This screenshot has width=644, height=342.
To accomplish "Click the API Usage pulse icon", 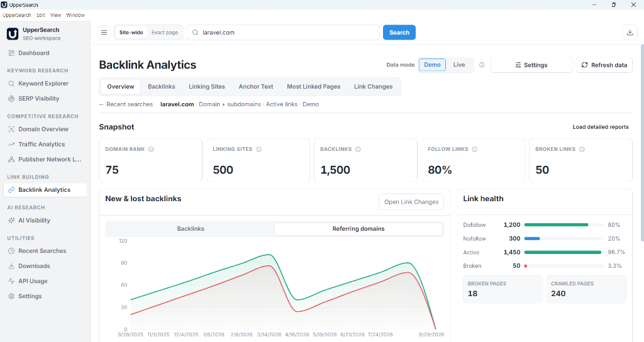I will pyautogui.click(x=11, y=281).
